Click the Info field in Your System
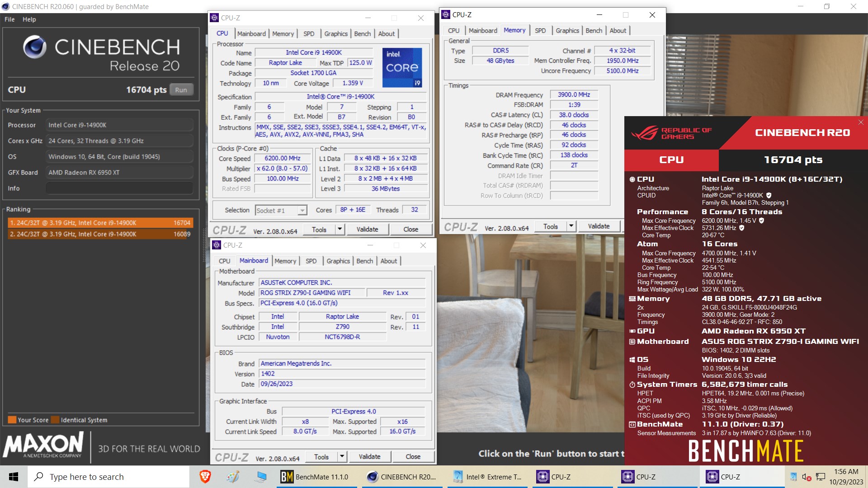The width and height of the screenshot is (868, 488). click(119, 188)
